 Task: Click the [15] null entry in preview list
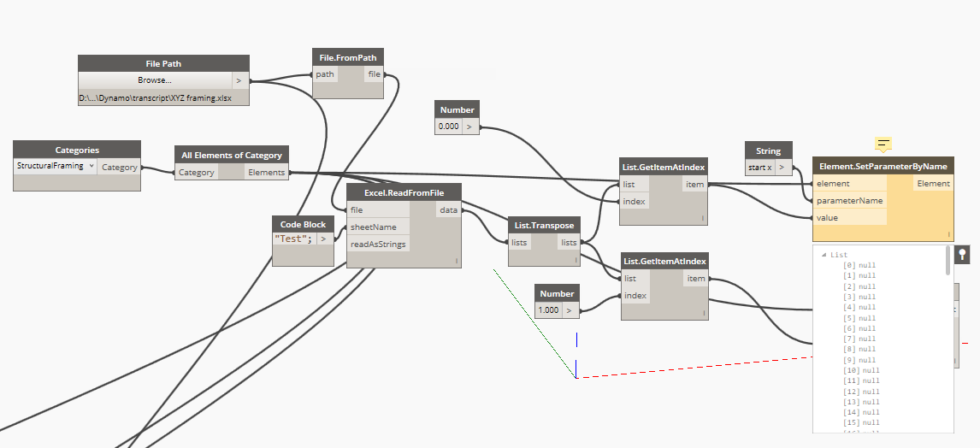[x=861, y=423]
